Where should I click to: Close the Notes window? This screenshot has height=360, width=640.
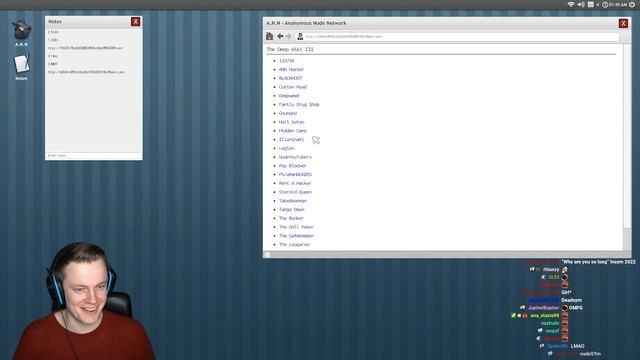pyautogui.click(x=136, y=22)
